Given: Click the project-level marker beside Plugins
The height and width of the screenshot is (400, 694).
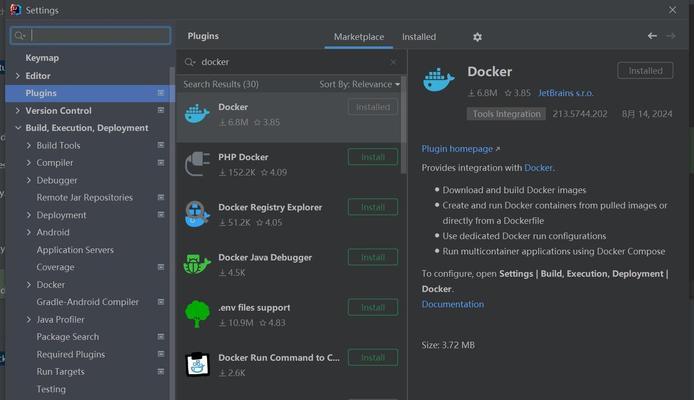Looking at the screenshot, I should click(161, 93).
